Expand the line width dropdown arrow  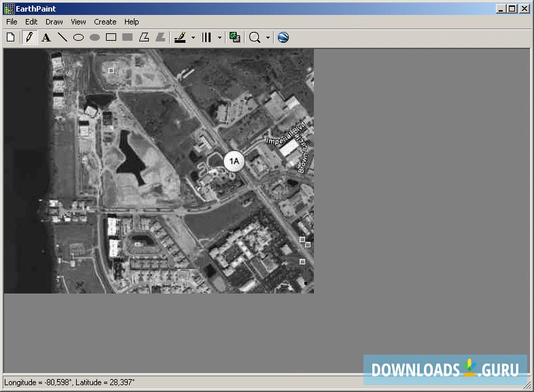pyautogui.click(x=219, y=38)
